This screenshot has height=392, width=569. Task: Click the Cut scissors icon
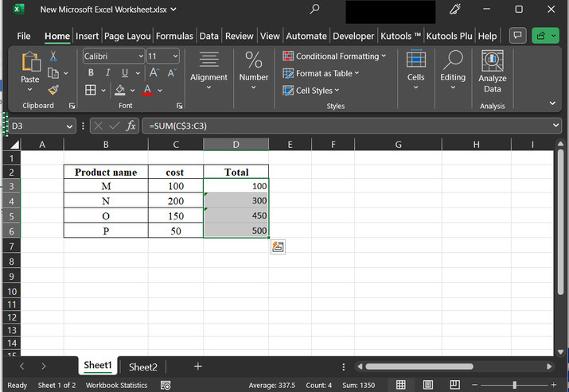point(53,56)
